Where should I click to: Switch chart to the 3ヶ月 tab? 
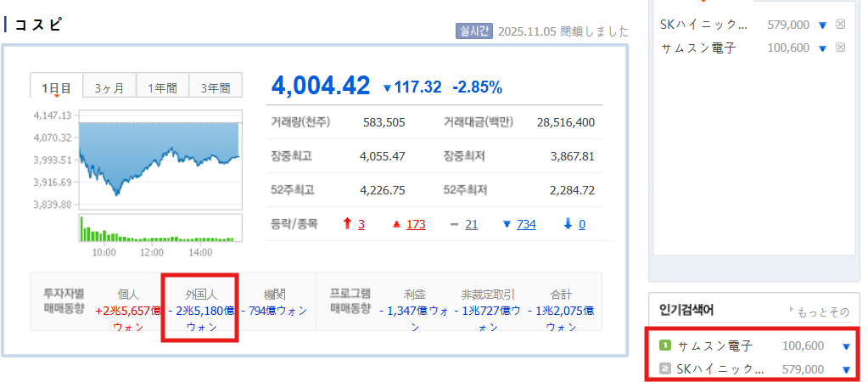109,87
